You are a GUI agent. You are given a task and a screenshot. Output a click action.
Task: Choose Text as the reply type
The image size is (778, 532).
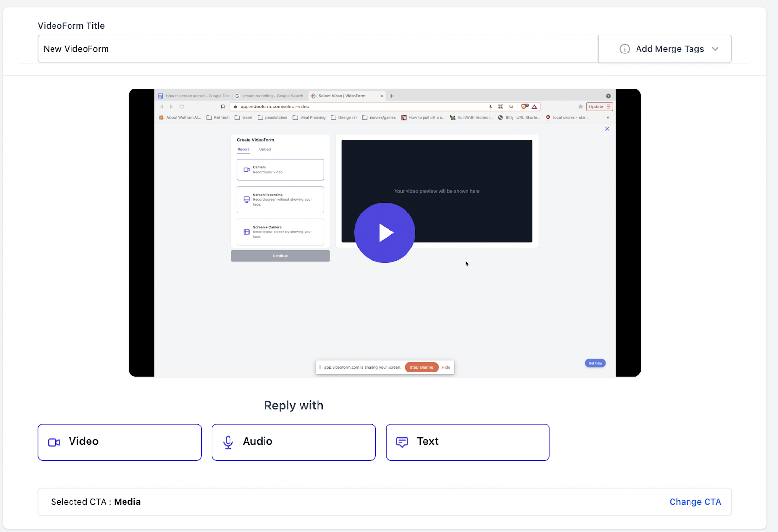(468, 442)
